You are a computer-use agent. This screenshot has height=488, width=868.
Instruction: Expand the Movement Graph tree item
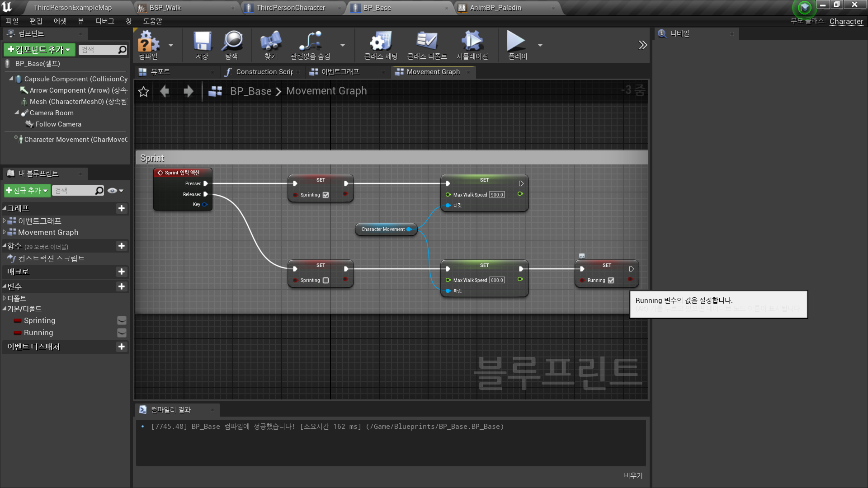tap(4, 232)
